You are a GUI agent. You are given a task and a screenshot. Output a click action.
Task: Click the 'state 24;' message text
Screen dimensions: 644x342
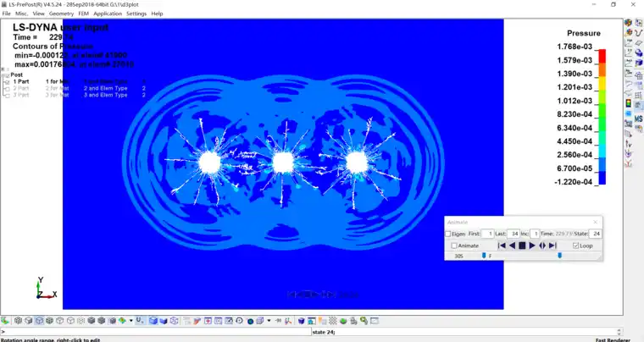click(324, 332)
